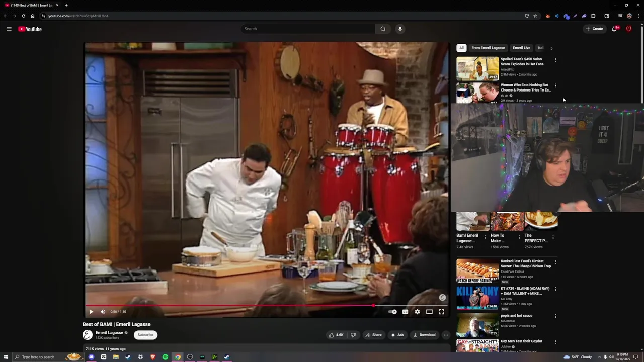Open a new browser tab
The height and width of the screenshot is (362, 644).
[66, 5]
